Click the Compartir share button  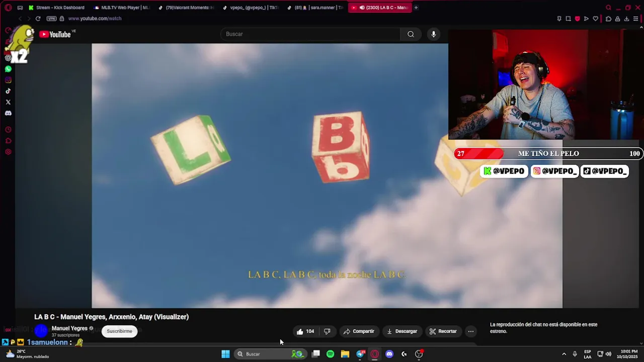tap(359, 331)
